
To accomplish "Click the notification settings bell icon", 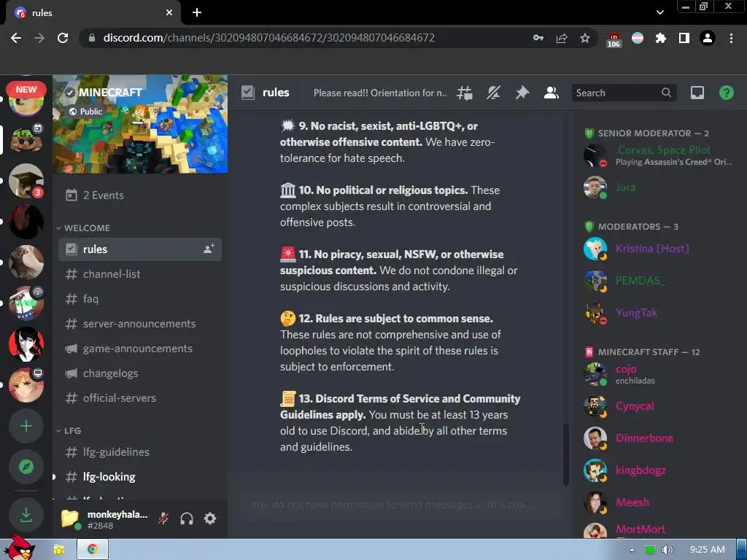I will click(493, 93).
